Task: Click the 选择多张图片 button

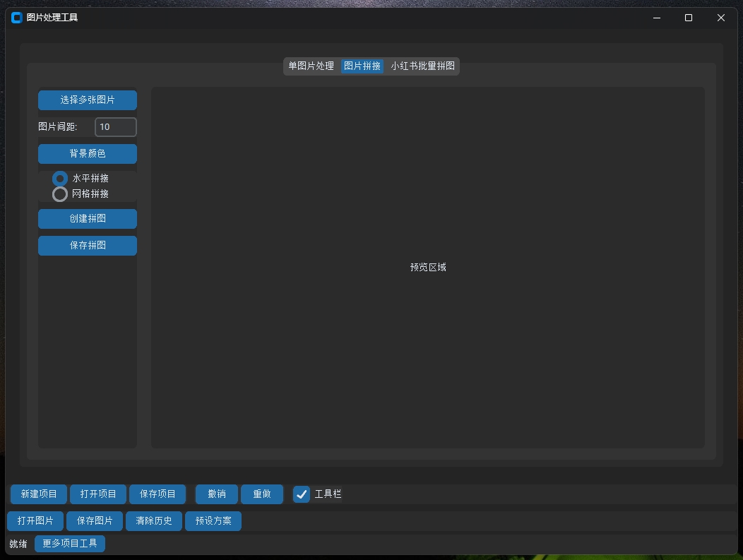Action: (x=88, y=100)
